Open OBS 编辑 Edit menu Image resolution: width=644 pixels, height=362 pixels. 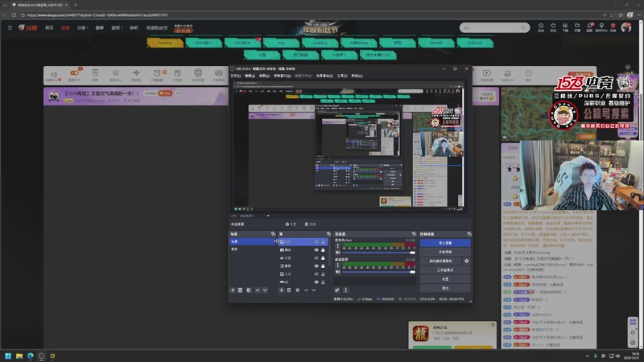250,76
